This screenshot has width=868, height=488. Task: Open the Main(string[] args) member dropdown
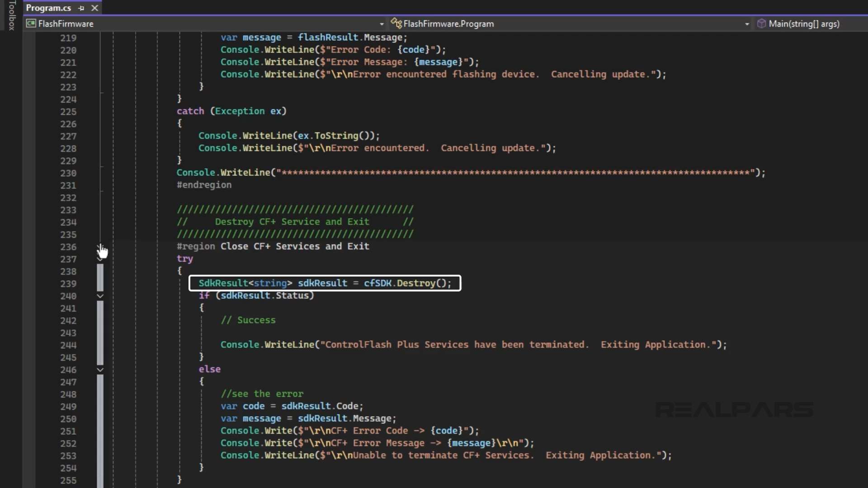pos(804,24)
